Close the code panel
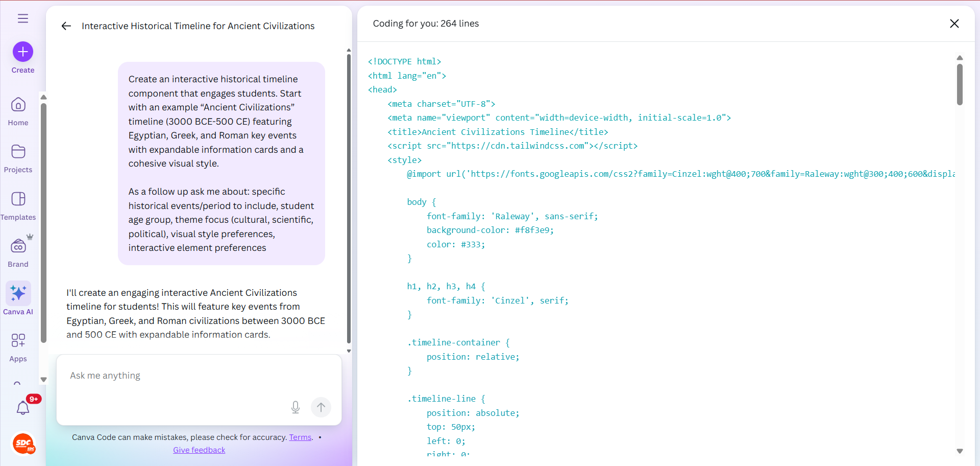 [954, 24]
